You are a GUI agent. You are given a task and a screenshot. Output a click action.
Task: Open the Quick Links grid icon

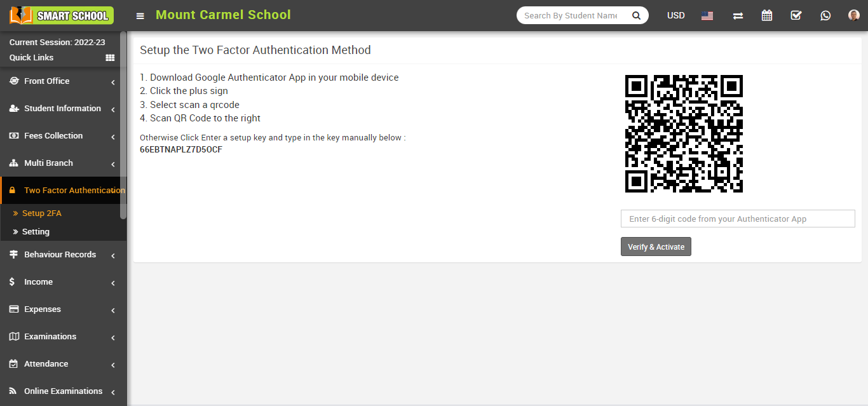tap(110, 58)
